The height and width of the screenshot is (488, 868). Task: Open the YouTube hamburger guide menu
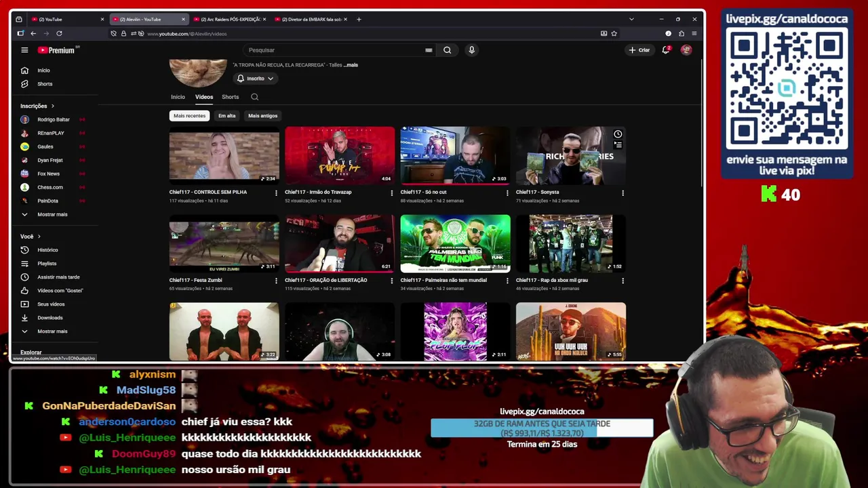coord(24,50)
